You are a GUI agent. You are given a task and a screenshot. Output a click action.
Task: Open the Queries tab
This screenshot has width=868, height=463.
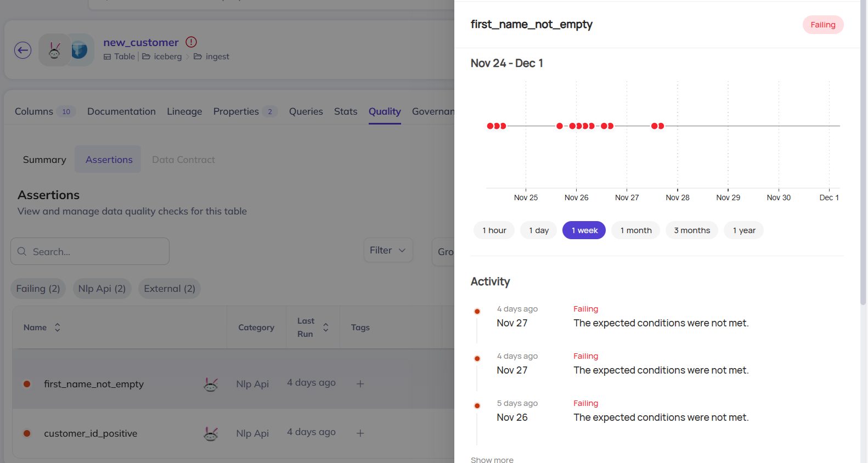(x=306, y=111)
